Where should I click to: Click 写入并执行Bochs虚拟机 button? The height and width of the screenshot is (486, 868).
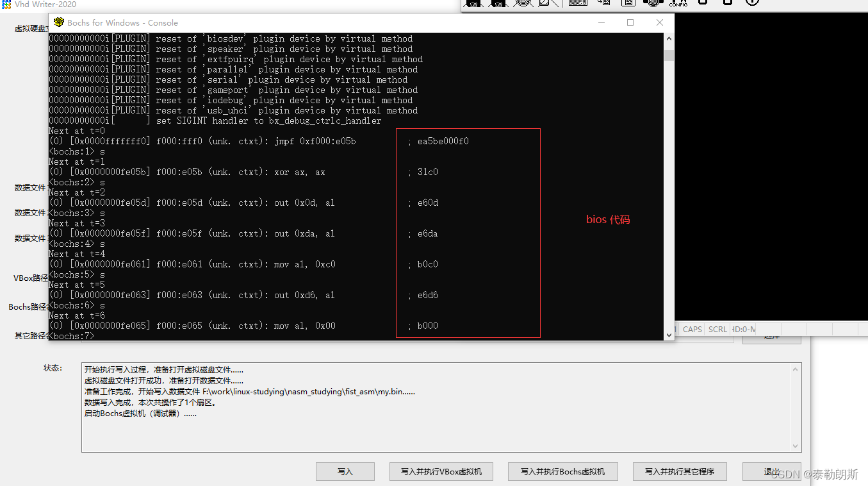click(x=563, y=471)
